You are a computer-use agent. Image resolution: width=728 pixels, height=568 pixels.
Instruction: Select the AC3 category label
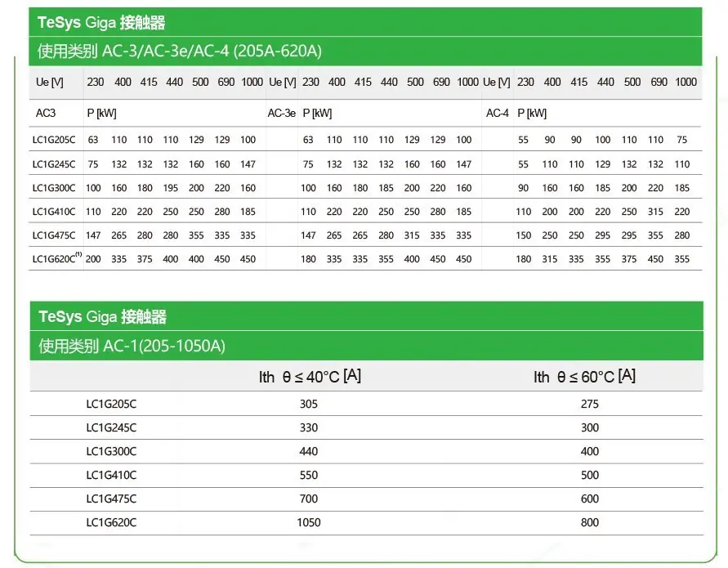[45, 114]
